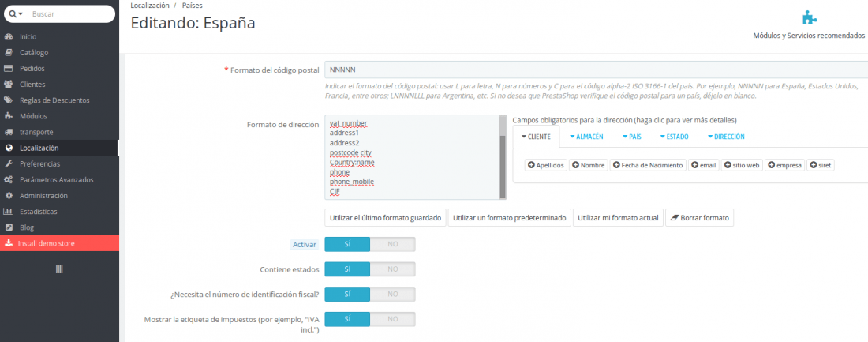868x342 pixels.
Task: Click the Pedidos credit card icon
Action: pos(9,69)
